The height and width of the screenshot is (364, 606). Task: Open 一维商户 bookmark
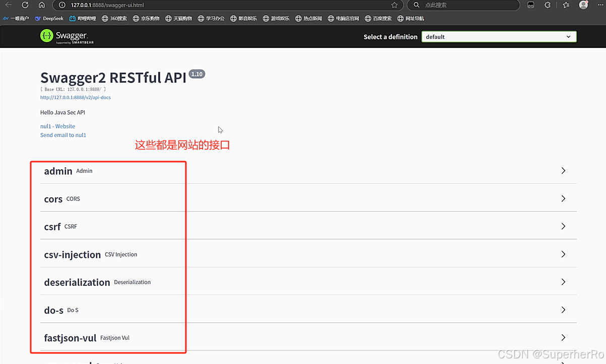[x=16, y=19]
